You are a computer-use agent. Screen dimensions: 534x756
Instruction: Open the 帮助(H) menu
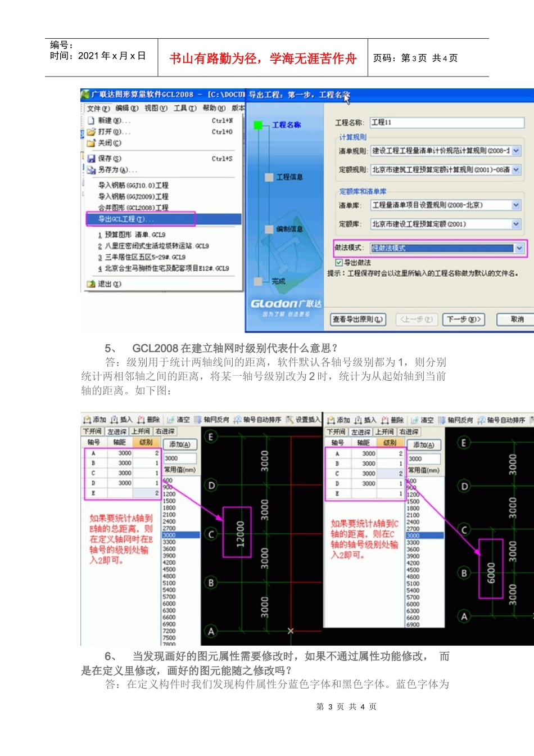tap(214, 109)
